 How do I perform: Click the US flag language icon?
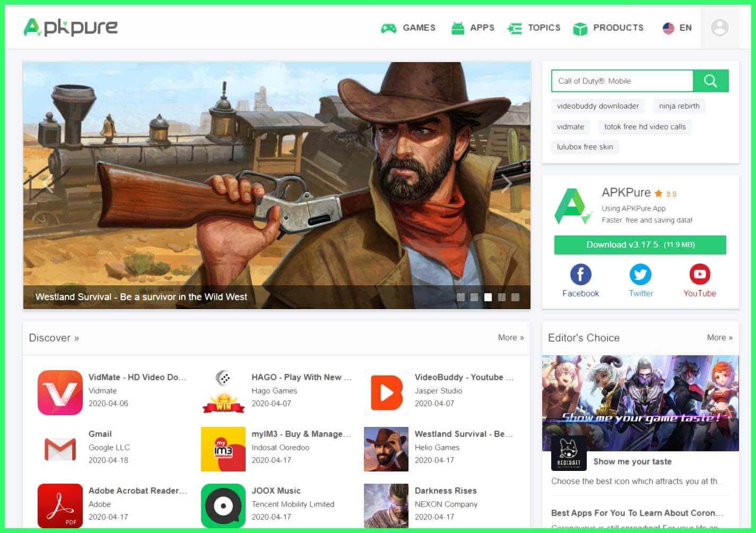click(x=668, y=28)
